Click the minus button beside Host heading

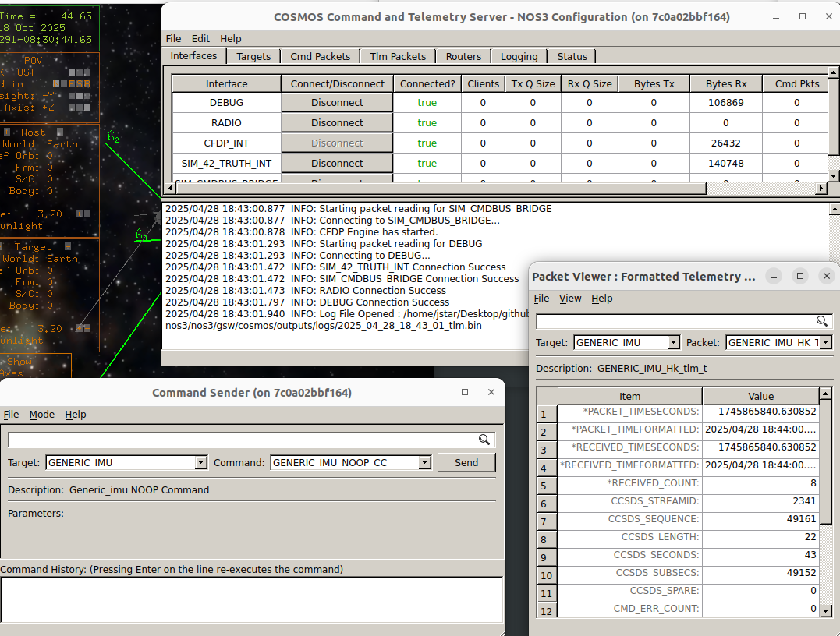point(60,132)
